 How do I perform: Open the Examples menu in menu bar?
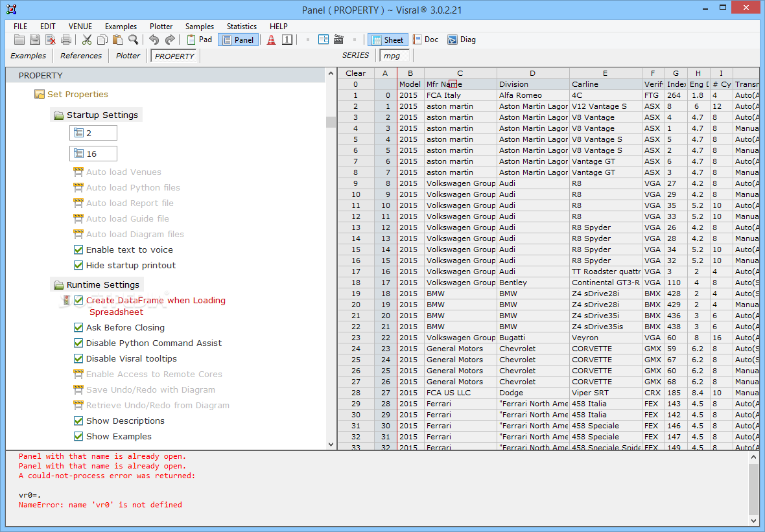click(x=121, y=27)
